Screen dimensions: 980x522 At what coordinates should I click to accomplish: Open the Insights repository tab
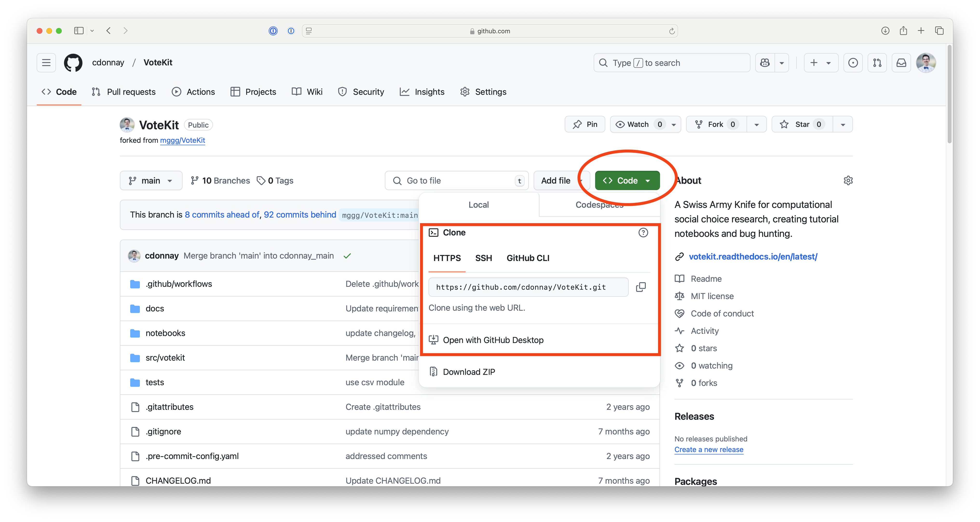click(x=422, y=92)
